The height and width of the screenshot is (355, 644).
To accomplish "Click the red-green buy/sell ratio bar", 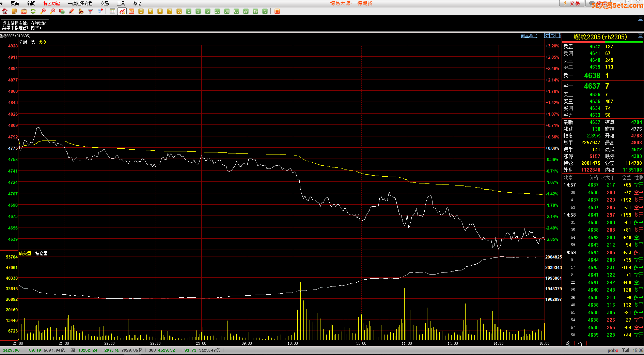I will pyautogui.click(x=602, y=42).
